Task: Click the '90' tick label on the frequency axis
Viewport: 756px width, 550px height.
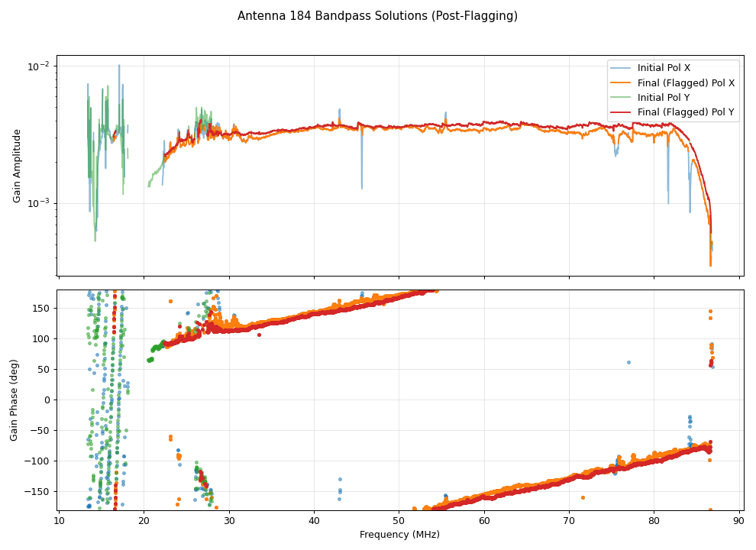Action: [x=739, y=521]
